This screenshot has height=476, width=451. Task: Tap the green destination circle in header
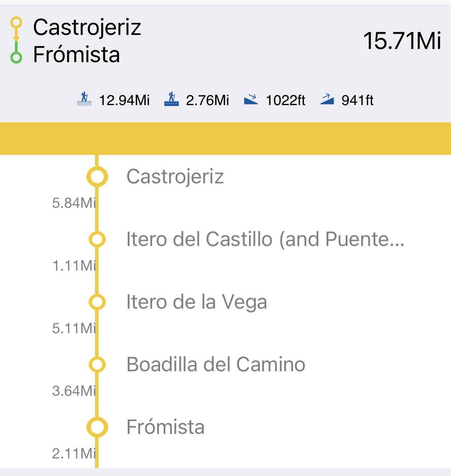click(16, 58)
